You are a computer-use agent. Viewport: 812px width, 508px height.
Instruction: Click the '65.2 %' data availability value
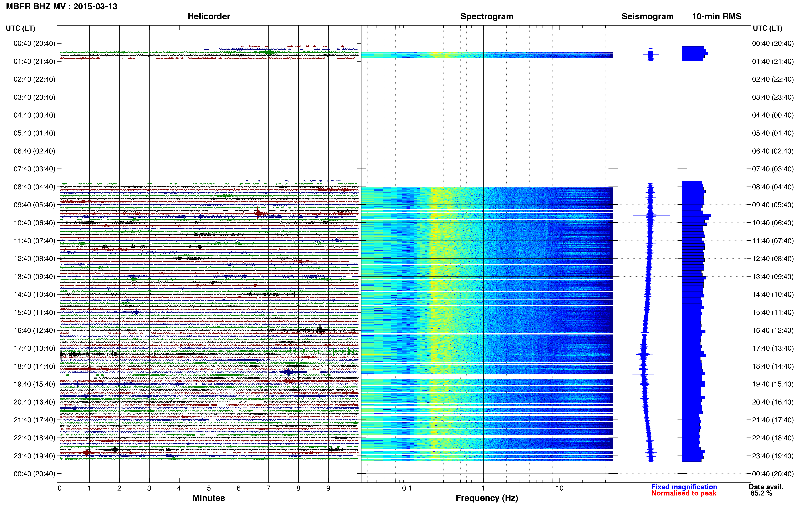point(762,493)
